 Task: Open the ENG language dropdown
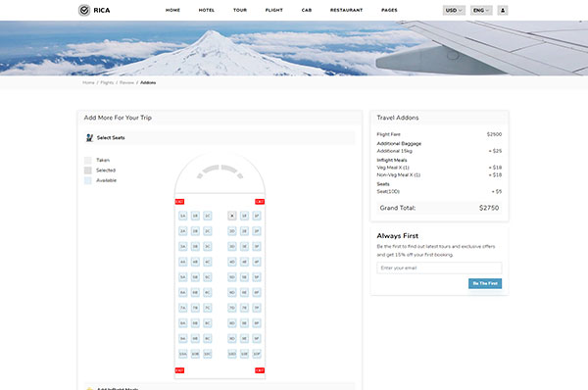[x=481, y=10]
